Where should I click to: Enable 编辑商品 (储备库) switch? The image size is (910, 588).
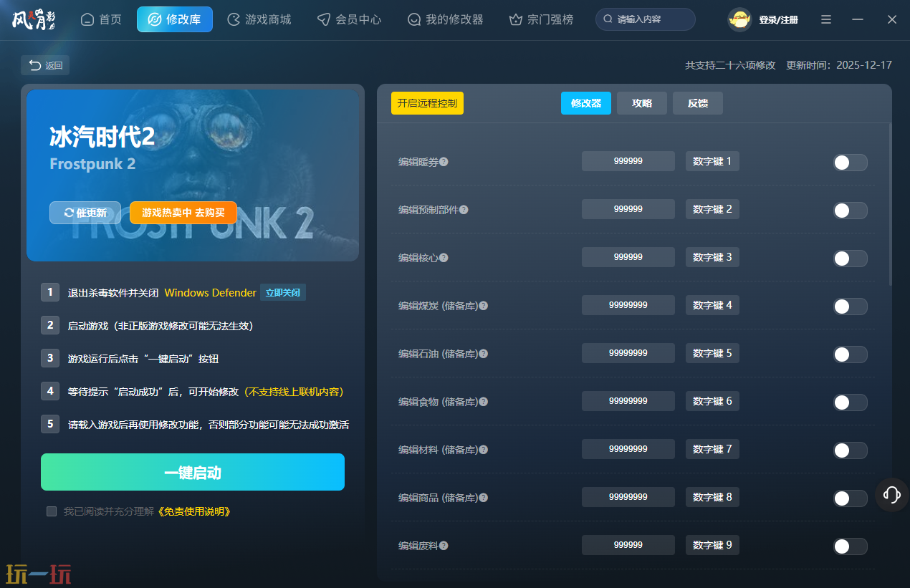click(850, 498)
